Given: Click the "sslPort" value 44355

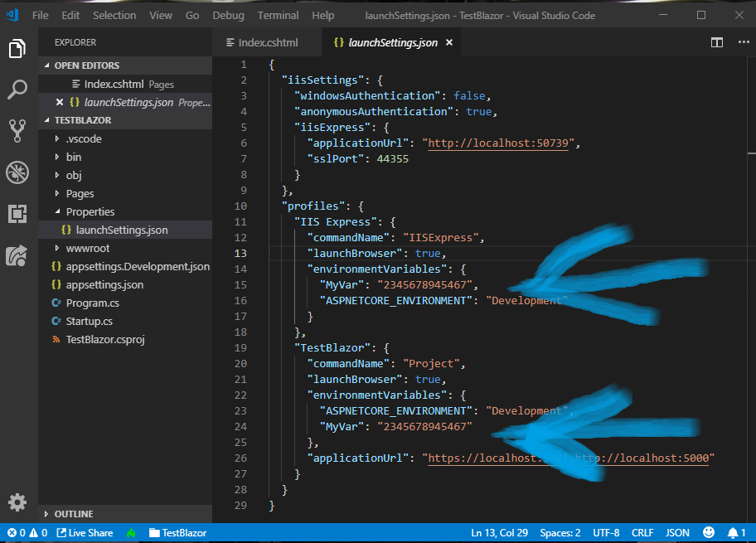Looking at the screenshot, I should (x=392, y=158).
